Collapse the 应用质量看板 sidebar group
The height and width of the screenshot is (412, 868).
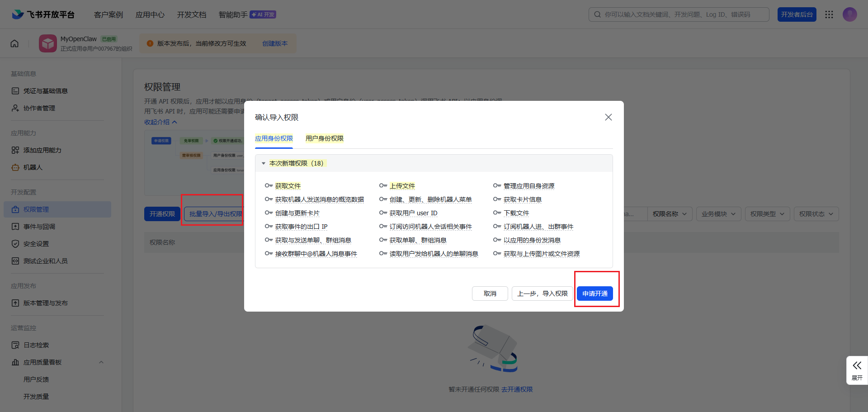coord(101,362)
